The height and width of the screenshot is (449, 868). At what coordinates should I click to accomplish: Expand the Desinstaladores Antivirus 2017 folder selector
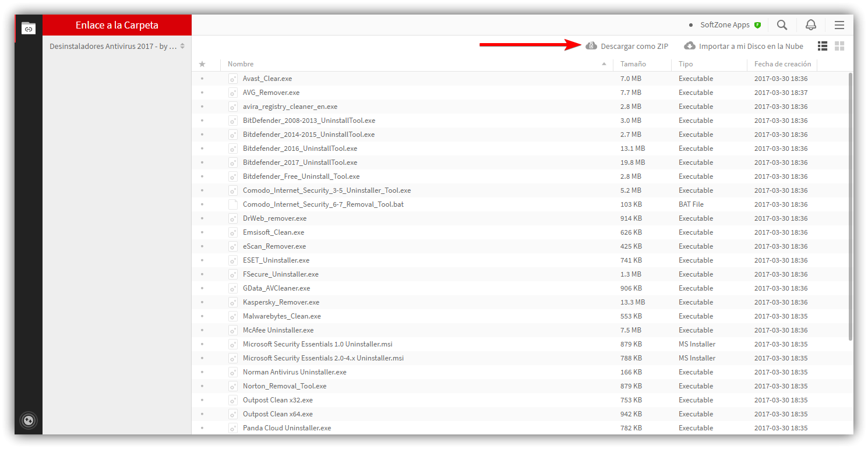[117, 46]
